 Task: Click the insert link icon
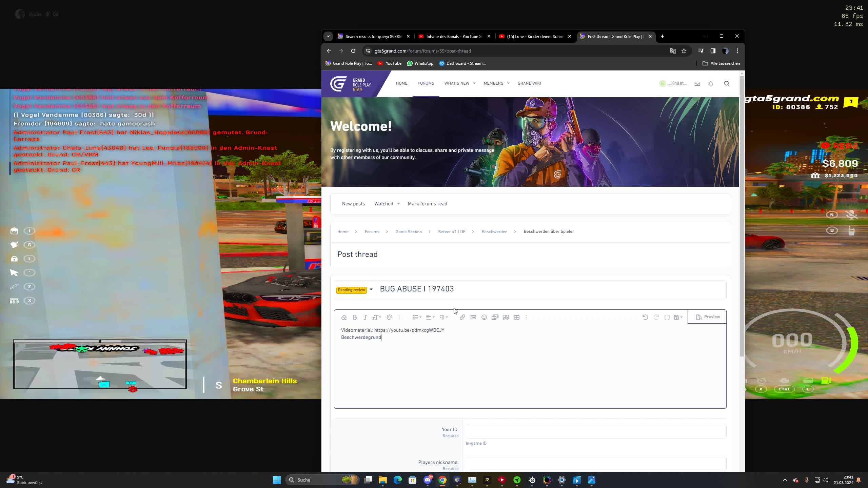coord(462,317)
